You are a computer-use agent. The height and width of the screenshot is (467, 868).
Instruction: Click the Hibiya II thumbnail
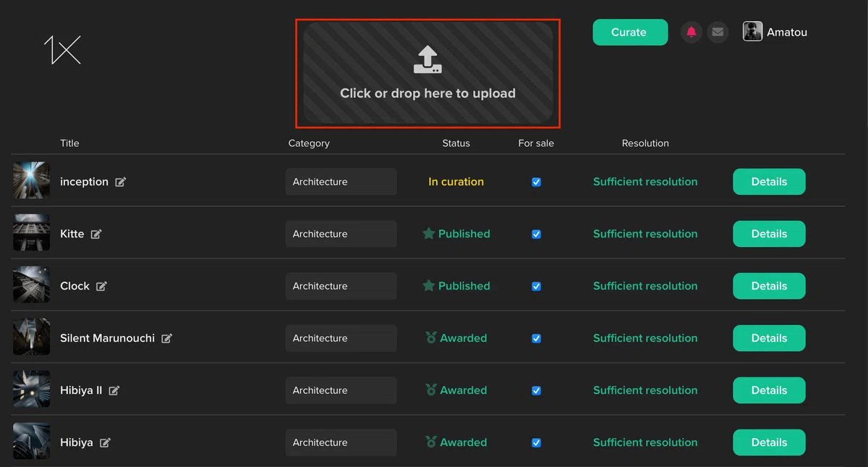[x=32, y=390]
